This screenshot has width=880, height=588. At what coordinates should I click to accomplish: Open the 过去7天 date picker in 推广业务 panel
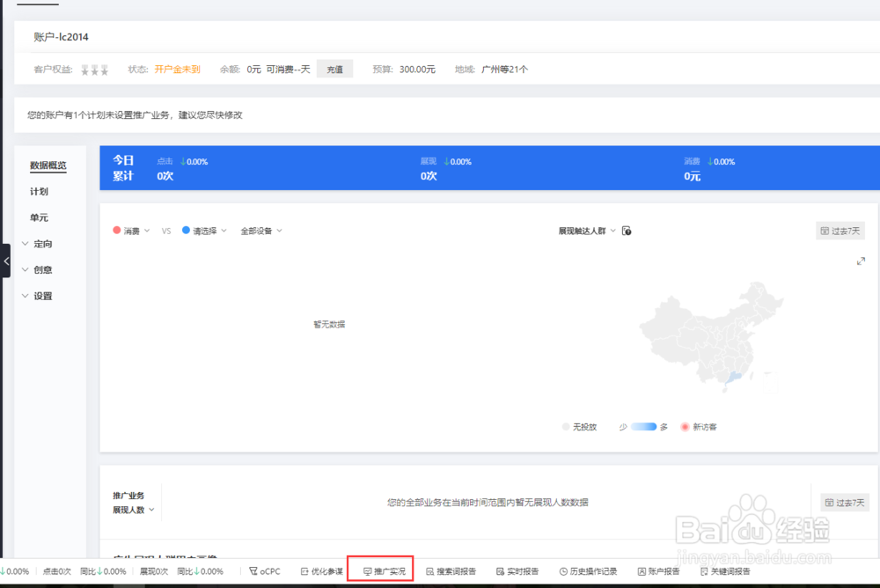(x=845, y=503)
